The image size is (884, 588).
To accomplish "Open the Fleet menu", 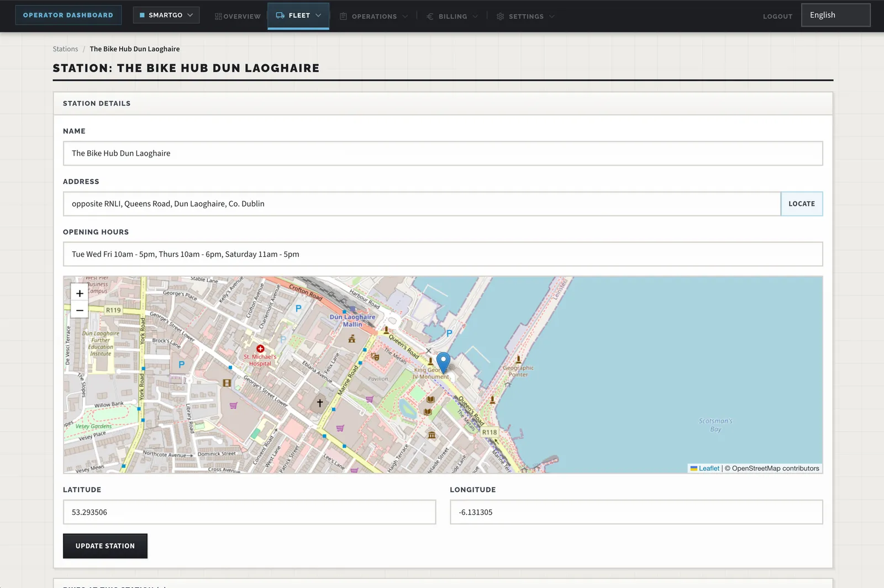I will (298, 15).
